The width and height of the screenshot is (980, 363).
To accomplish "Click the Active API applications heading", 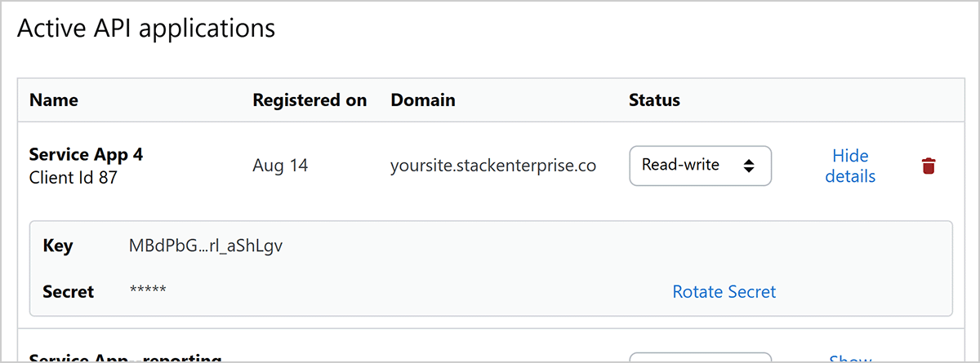I will (x=146, y=28).
